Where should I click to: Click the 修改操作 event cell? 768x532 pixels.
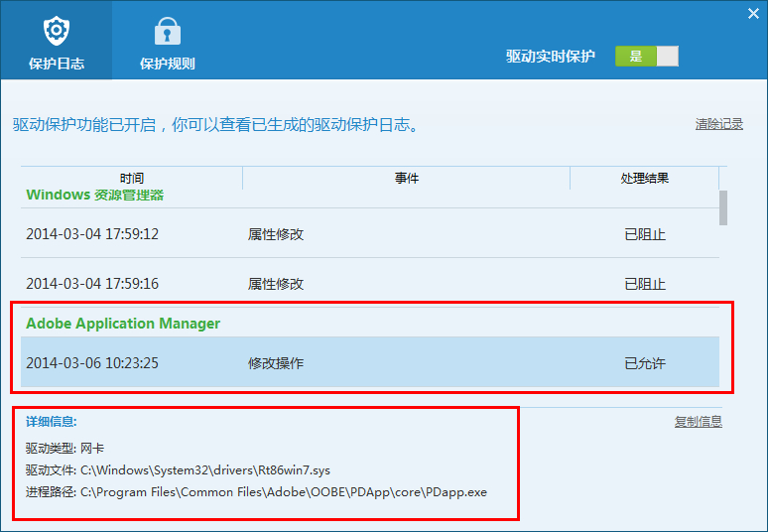pyautogui.click(x=276, y=363)
